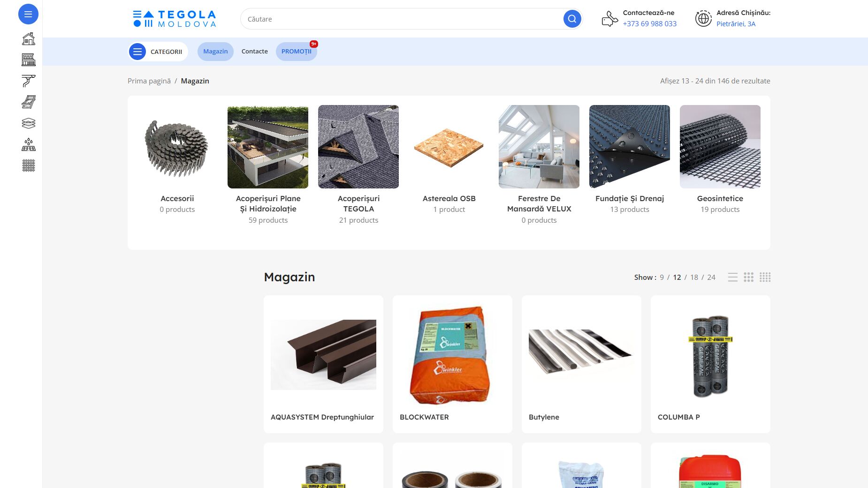Click the Butylene product title

click(x=544, y=417)
